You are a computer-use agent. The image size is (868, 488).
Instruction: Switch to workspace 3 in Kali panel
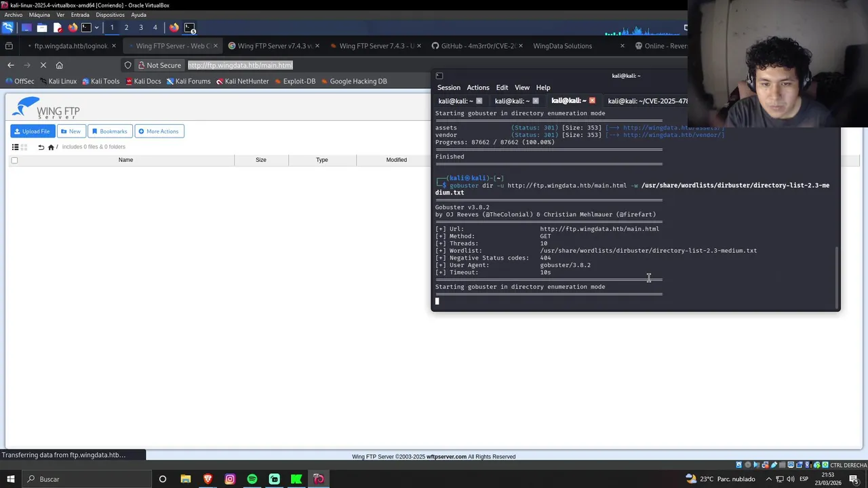(x=141, y=28)
